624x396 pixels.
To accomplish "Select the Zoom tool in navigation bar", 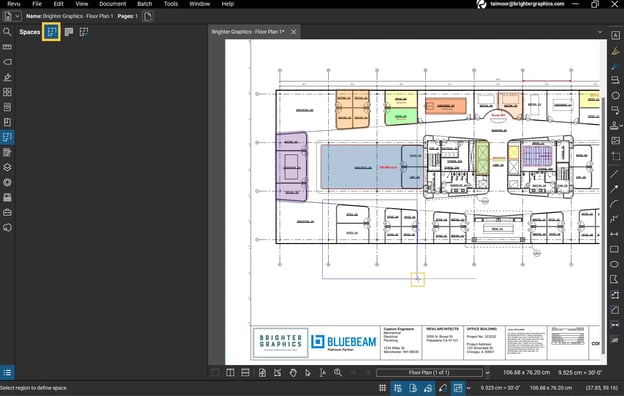I will click(x=338, y=373).
